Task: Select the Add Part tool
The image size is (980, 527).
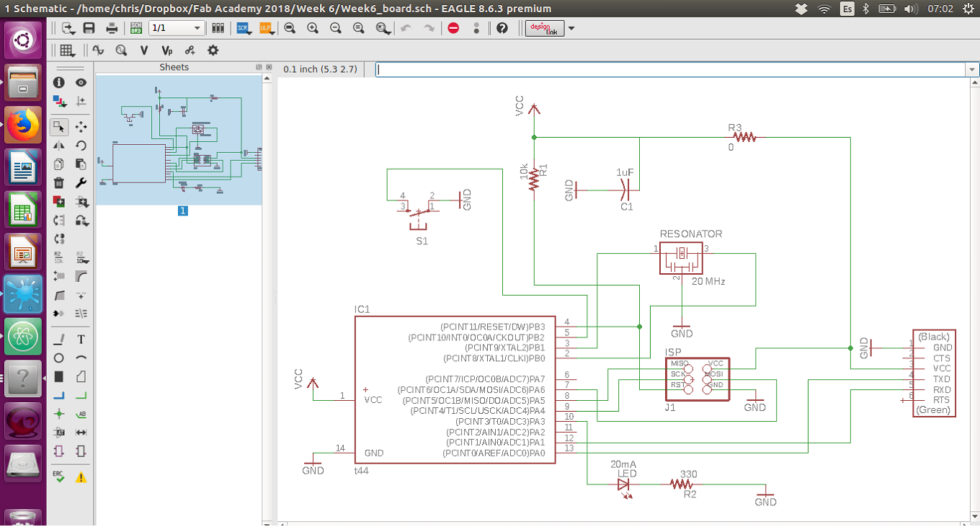Action: (59, 202)
